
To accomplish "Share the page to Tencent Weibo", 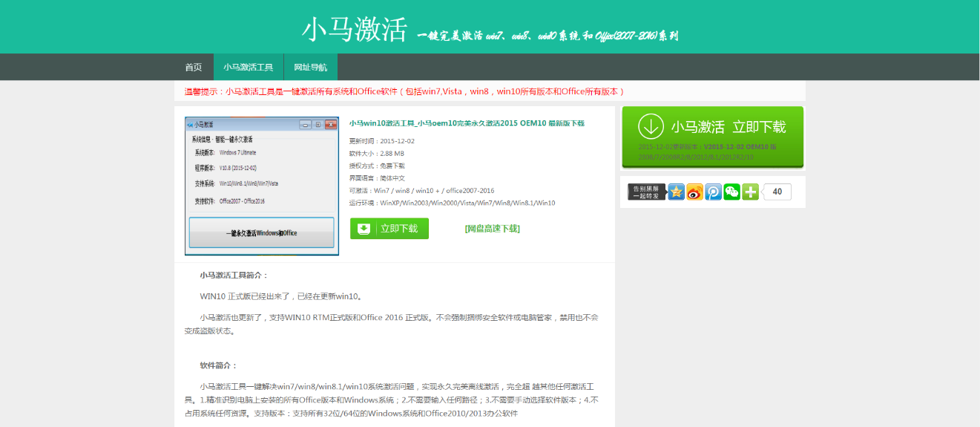I will (x=713, y=192).
